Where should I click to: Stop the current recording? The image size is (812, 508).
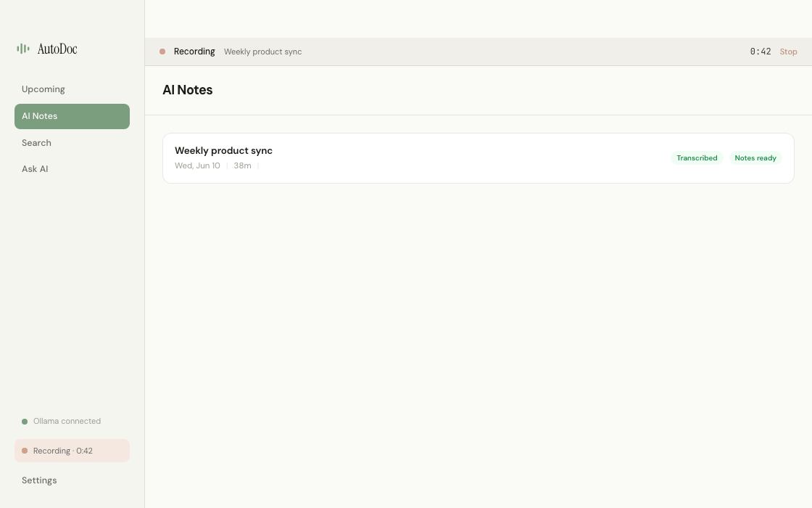(x=788, y=52)
